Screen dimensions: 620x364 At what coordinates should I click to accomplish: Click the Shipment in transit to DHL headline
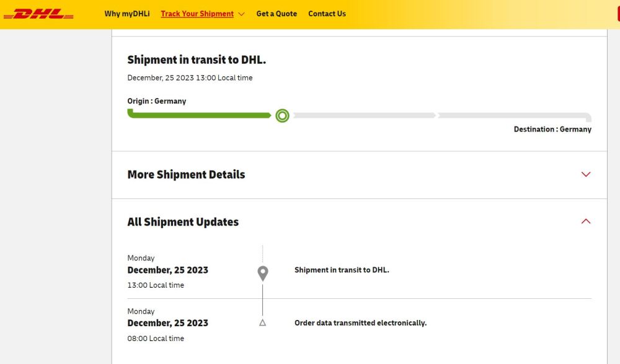[x=197, y=60]
